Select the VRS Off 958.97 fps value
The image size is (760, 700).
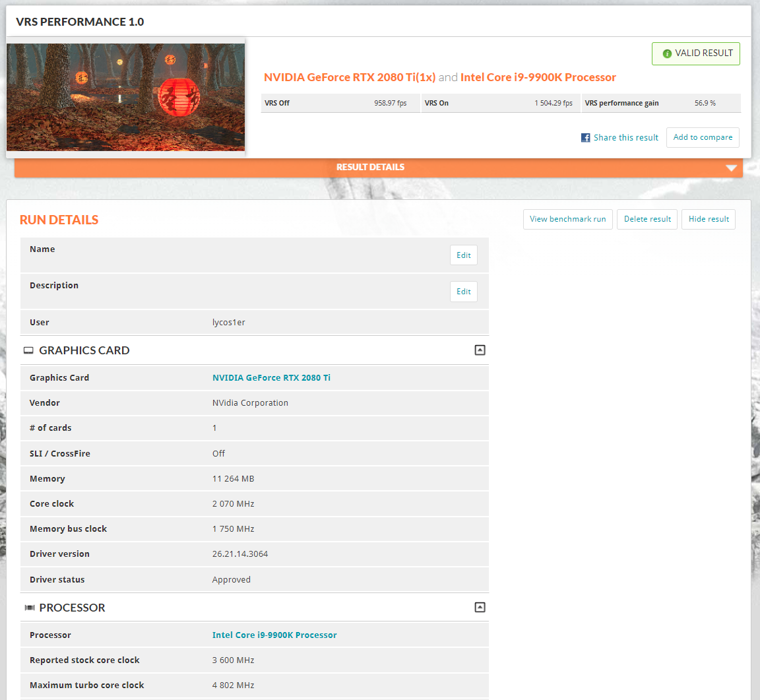[x=390, y=104]
